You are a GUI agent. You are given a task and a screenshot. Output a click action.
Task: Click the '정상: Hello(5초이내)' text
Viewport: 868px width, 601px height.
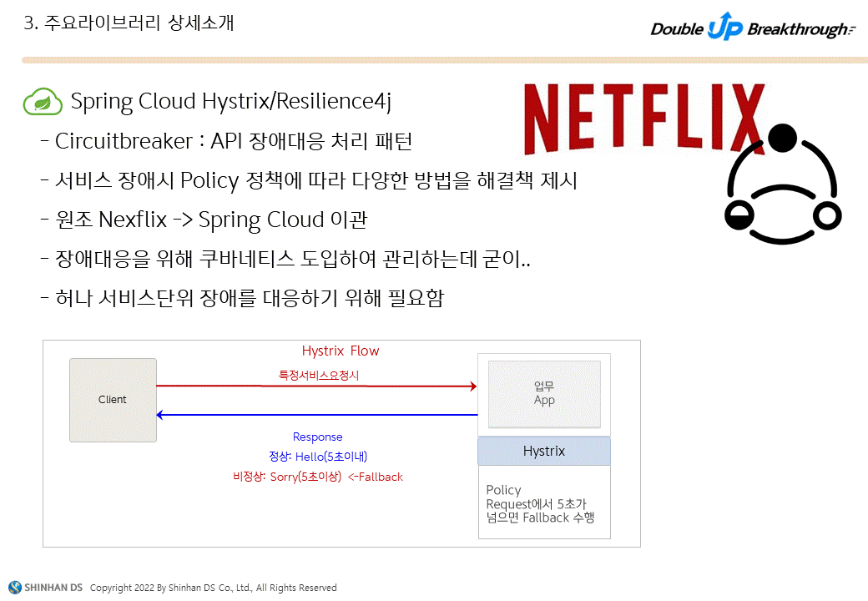pos(318,457)
